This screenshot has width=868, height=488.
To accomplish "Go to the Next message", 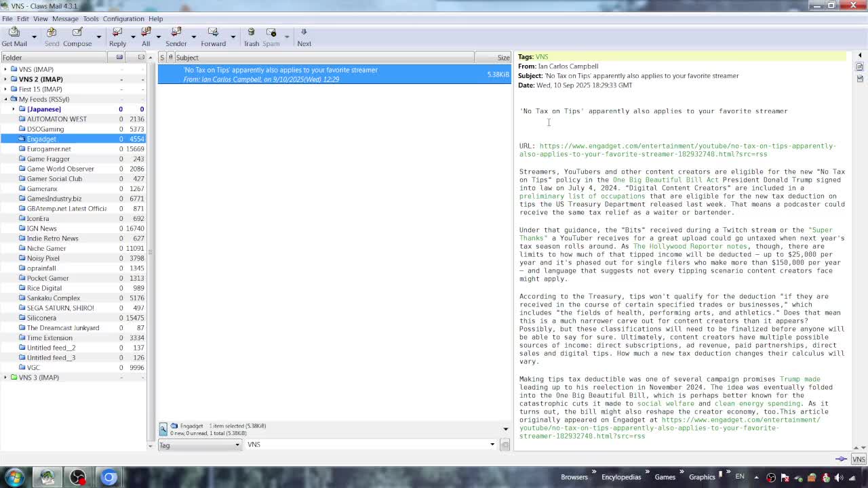I will [x=304, y=37].
